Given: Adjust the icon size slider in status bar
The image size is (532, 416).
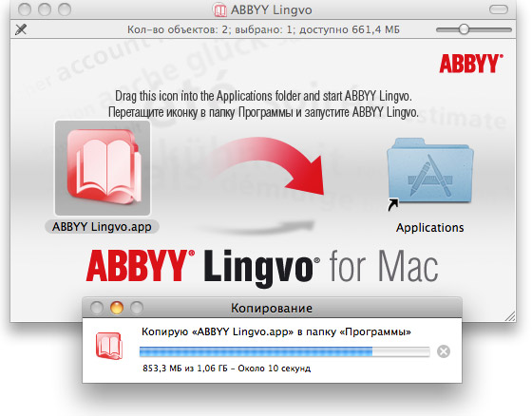Looking at the screenshot, I should point(474,29).
